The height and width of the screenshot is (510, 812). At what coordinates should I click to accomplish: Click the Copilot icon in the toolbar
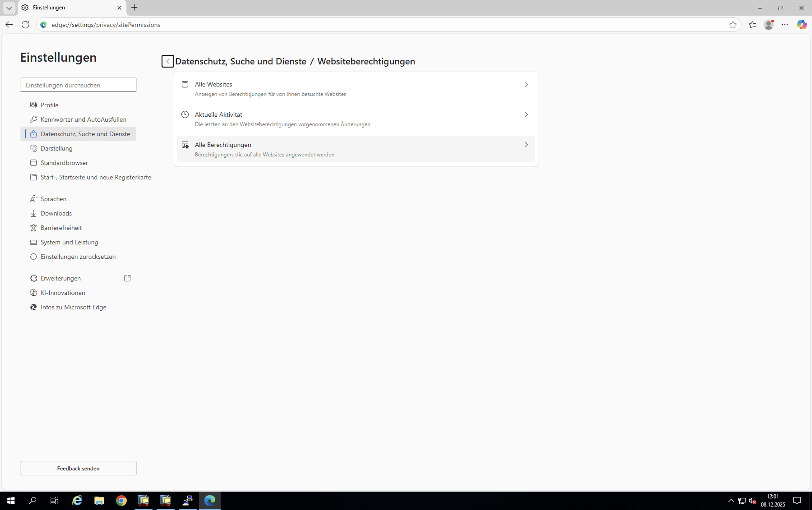point(801,25)
